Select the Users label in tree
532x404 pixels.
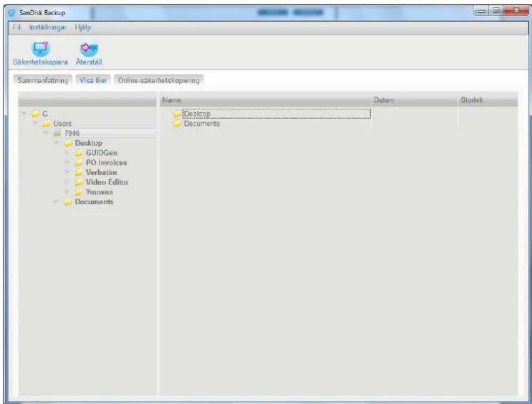62,123
